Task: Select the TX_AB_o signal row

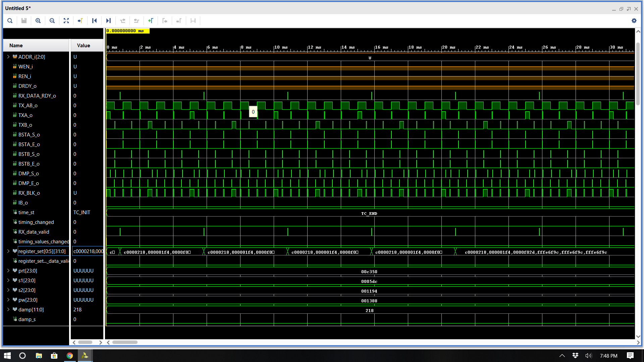Action: tap(28, 106)
